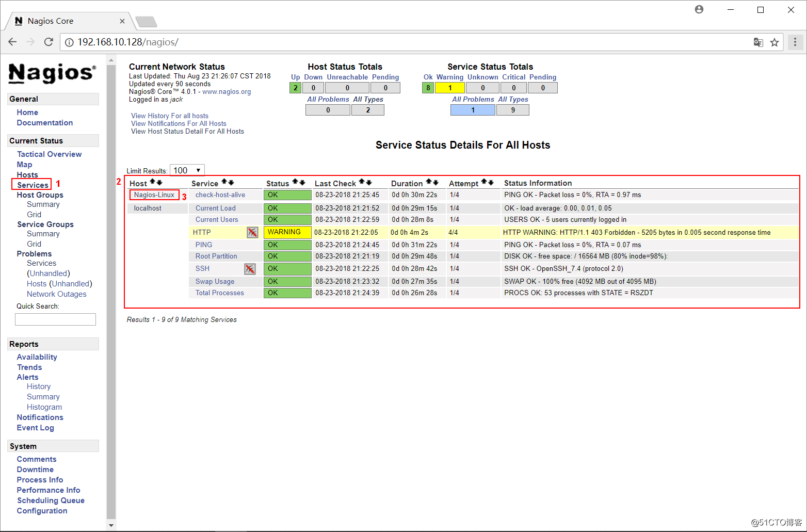Open Availability report
The height and width of the screenshot is (532, 807).
pos(37,357)
